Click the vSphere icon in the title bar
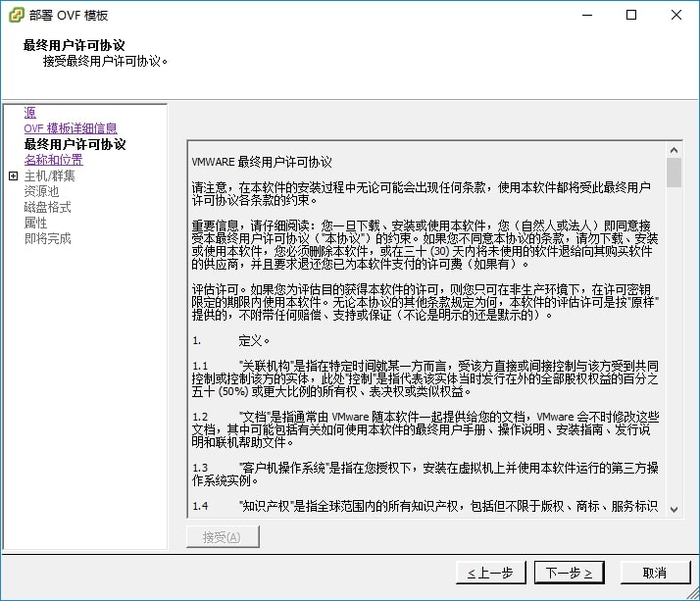This screenshot has width=700, height=601. click(16, 15)
